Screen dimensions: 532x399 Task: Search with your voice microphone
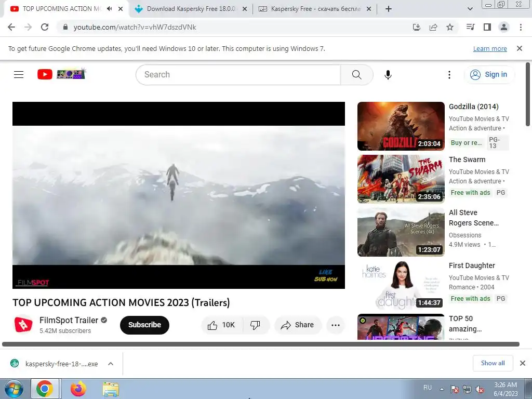tap(388, 75)
